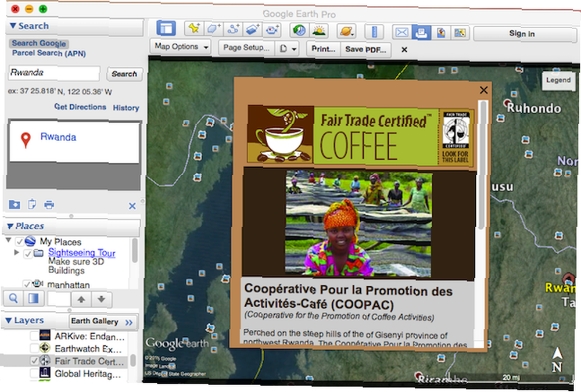Viewport: 581px width, 392px height.
Task: Select the Add Polygon tool
Action: [213, 29]
